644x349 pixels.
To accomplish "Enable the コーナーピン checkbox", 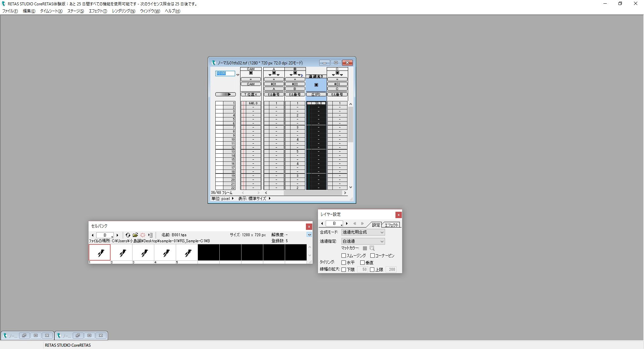I will [372, 256].
